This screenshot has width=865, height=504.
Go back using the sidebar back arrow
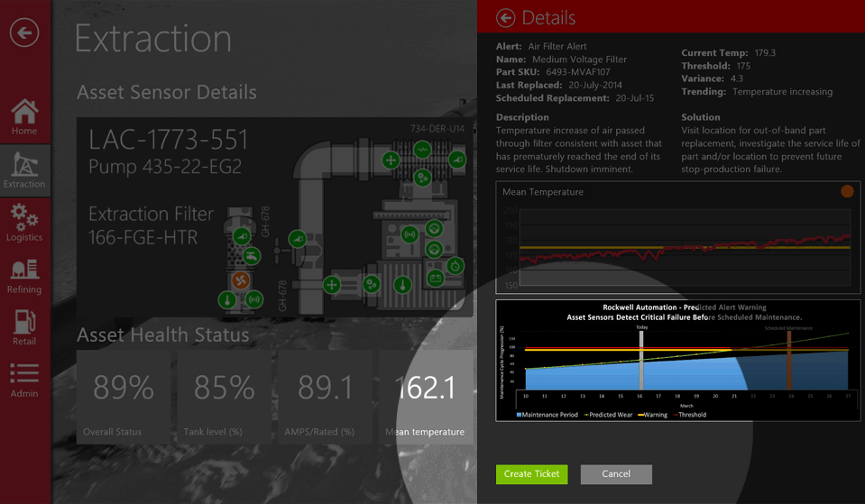pos(24,33)
